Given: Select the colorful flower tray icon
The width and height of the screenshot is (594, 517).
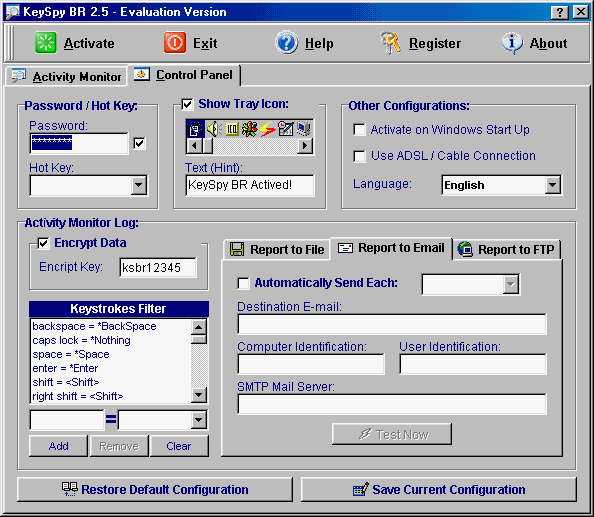Looking at the screenshot, I should [x=250, y=129].
